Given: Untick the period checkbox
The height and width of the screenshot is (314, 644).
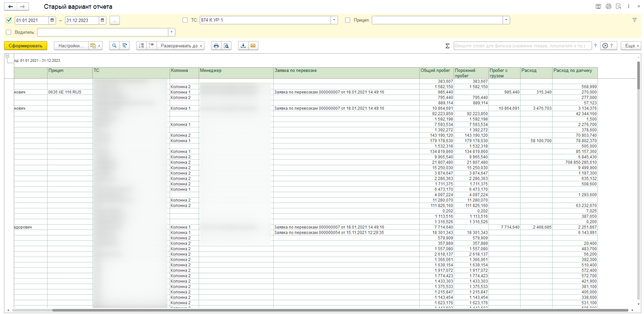Looking at the screenshot, I should point(9,20).
